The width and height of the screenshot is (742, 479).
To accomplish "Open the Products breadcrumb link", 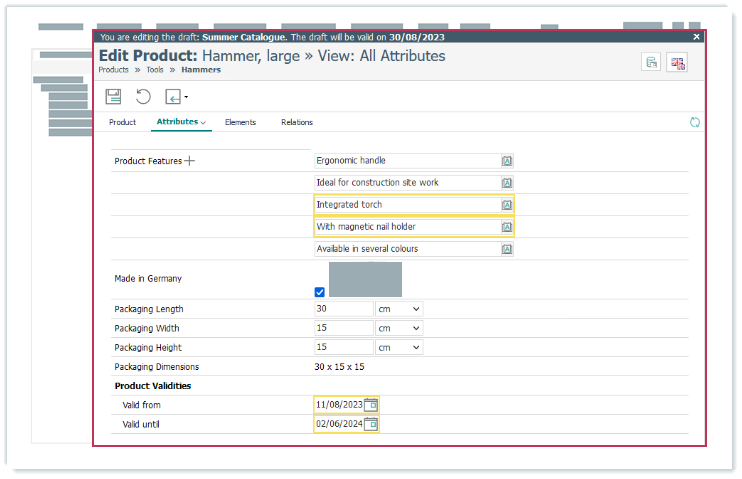I will (113, 70).
